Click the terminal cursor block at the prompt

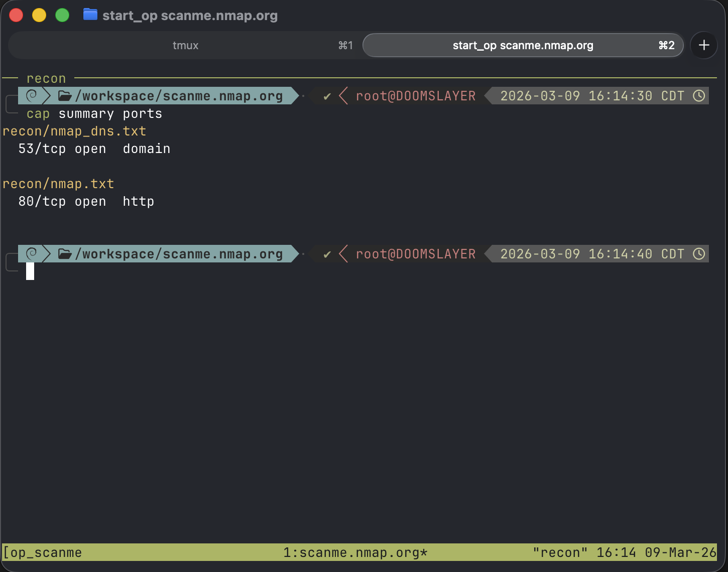pos(30,271)
